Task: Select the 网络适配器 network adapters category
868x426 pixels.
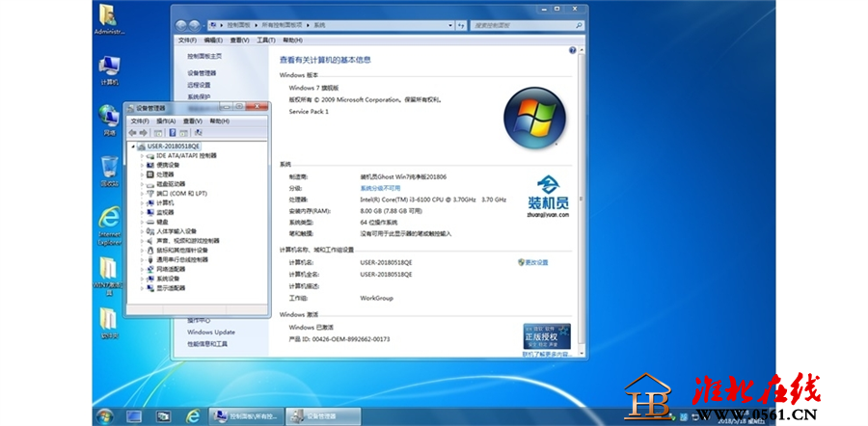Action: tap(171, 270)
